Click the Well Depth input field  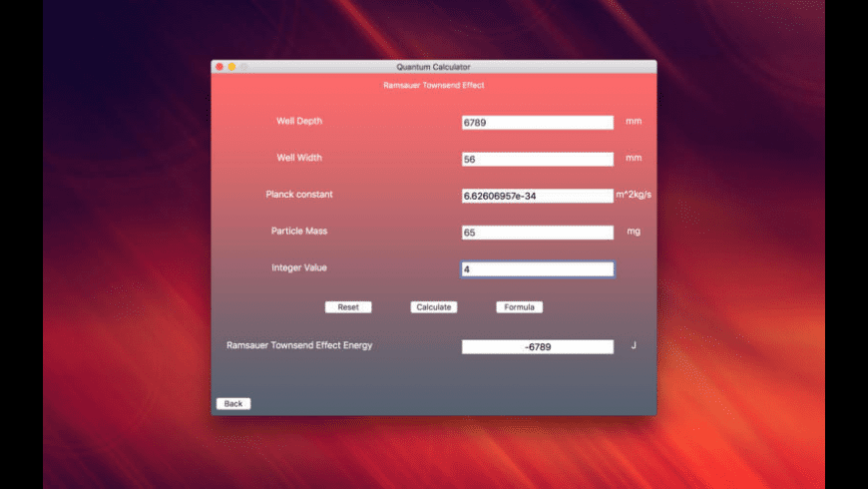(x=538, y=123)
